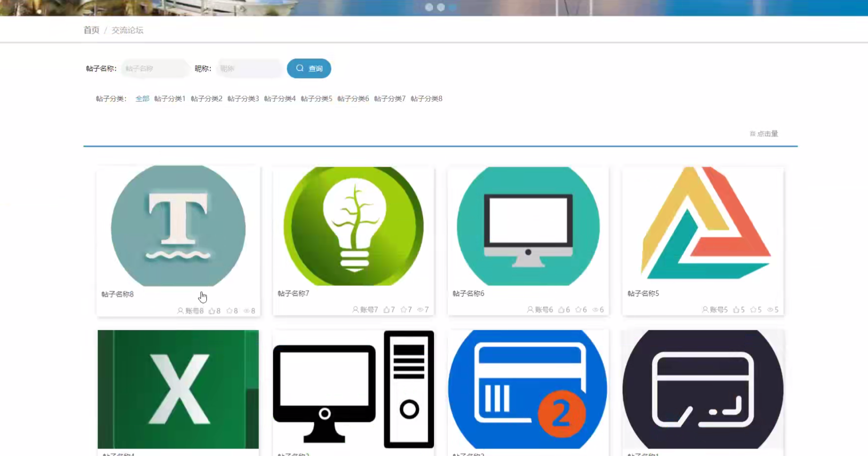Click the eye views icon on 帖子名称7
Image resolution: width=868 pixels, height=456 pixels.
(420, 309)
